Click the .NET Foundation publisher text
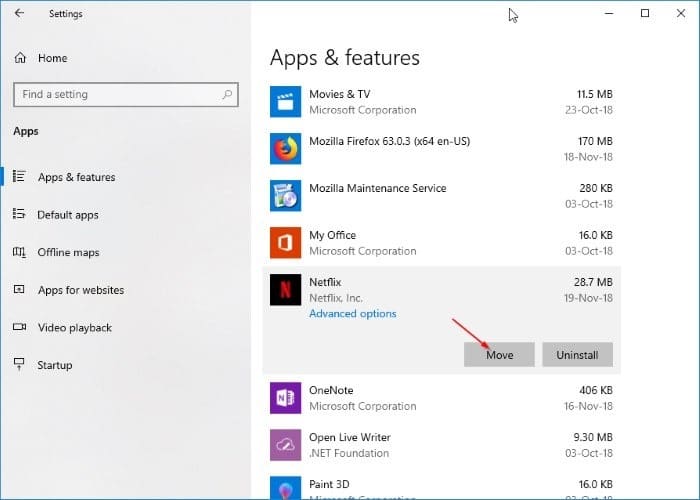 (349, 453)
